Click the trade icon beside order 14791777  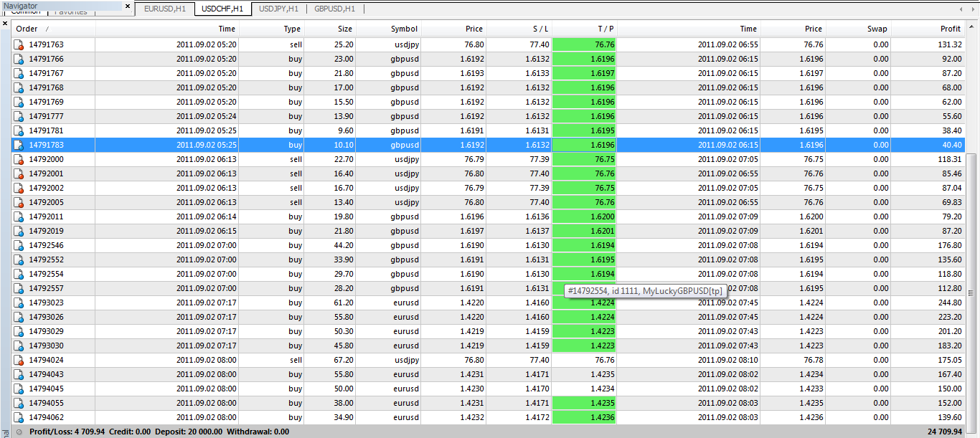pyautogui.click(x=19, y=116)
